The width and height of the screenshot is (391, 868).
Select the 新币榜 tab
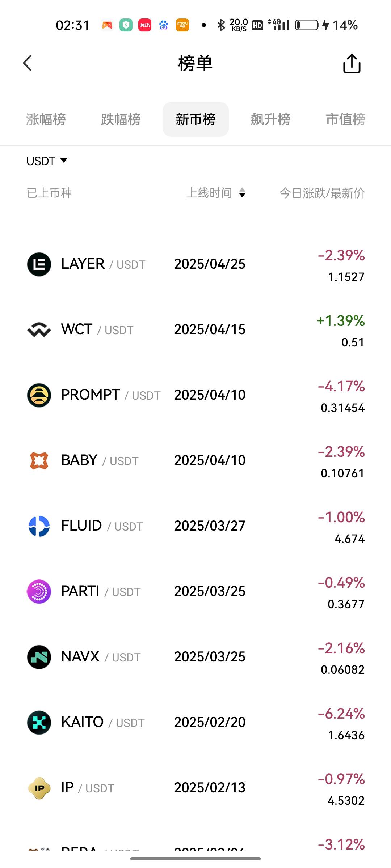point(195,119)
